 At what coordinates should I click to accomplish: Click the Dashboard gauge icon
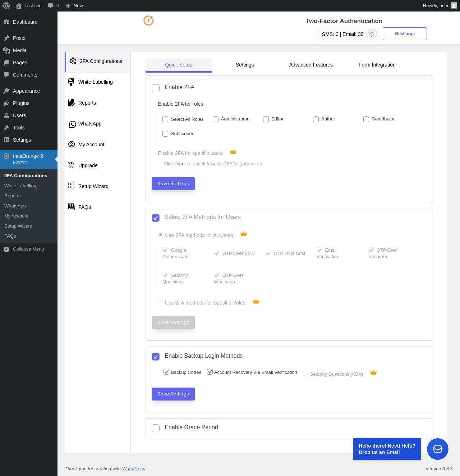[x=6, y=22]
